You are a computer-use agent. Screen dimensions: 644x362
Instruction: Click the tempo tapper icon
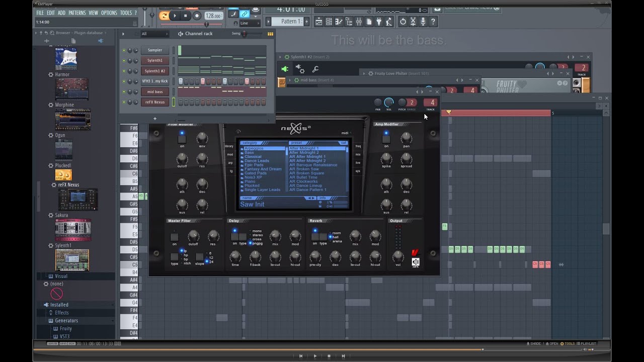(x=389, y=22)
